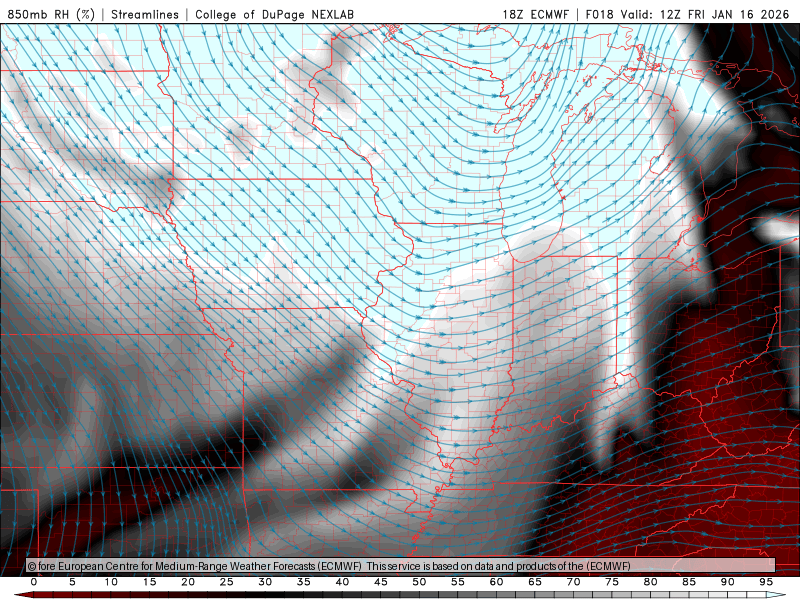Click the '850mb RH (%)' title text
Screen dimensions: 800x600
point(51,14)
